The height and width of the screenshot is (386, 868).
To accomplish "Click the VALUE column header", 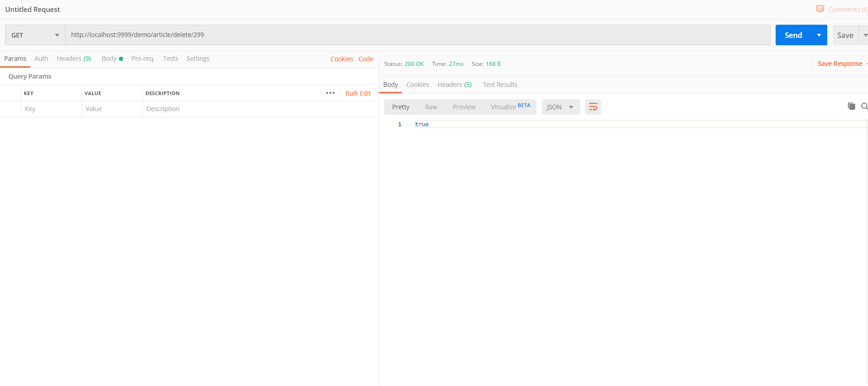I will pos(93,93).
